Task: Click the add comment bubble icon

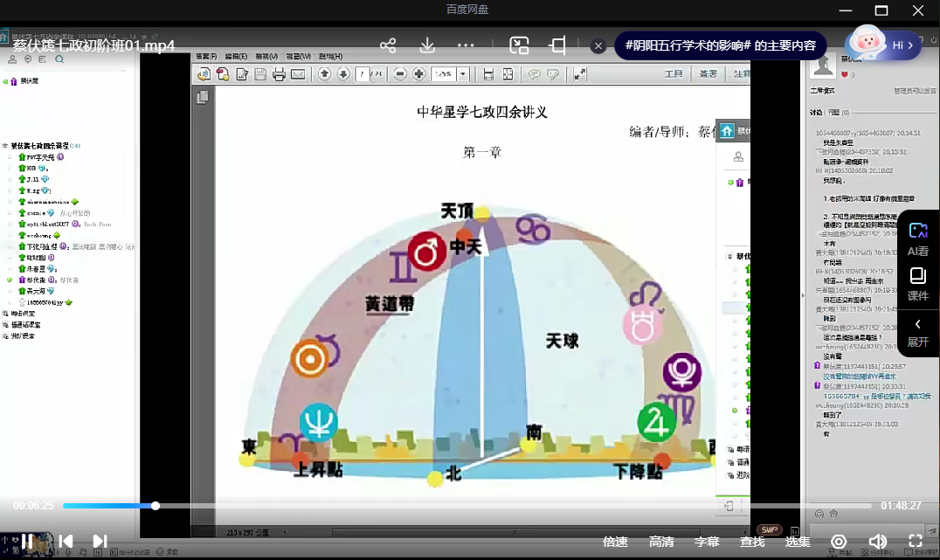Action: 534,74
